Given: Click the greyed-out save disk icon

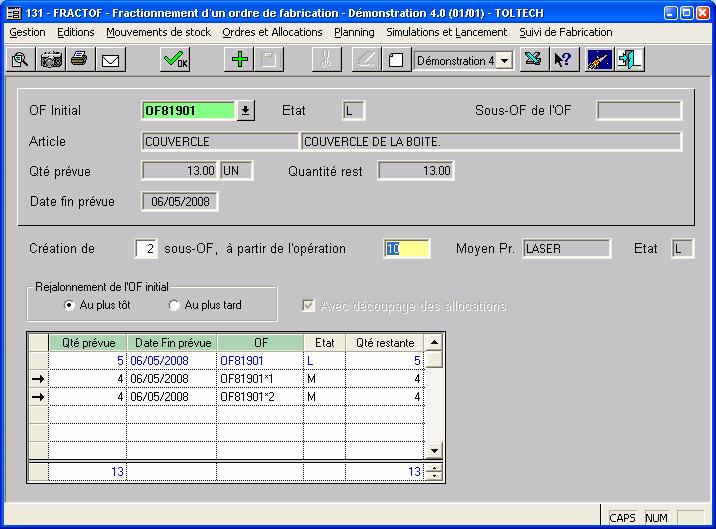Looking at the screenshot, I should point(269,60).
